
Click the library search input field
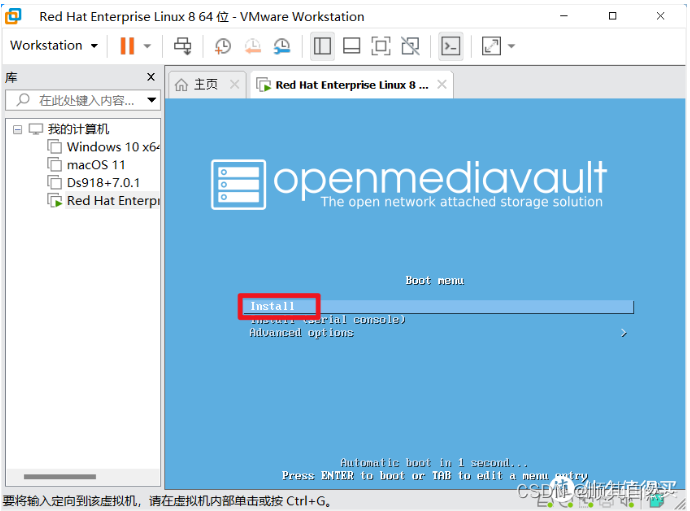83,100
